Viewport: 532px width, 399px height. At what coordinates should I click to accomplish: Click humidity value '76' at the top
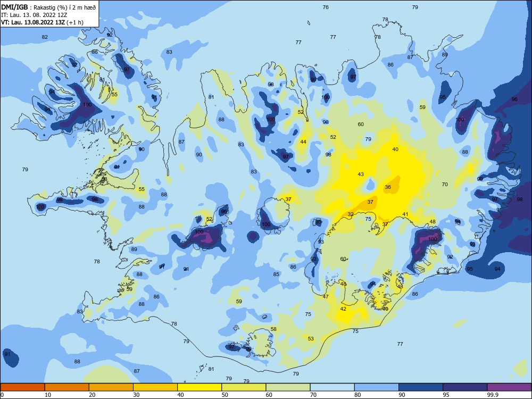pos(326,7)
